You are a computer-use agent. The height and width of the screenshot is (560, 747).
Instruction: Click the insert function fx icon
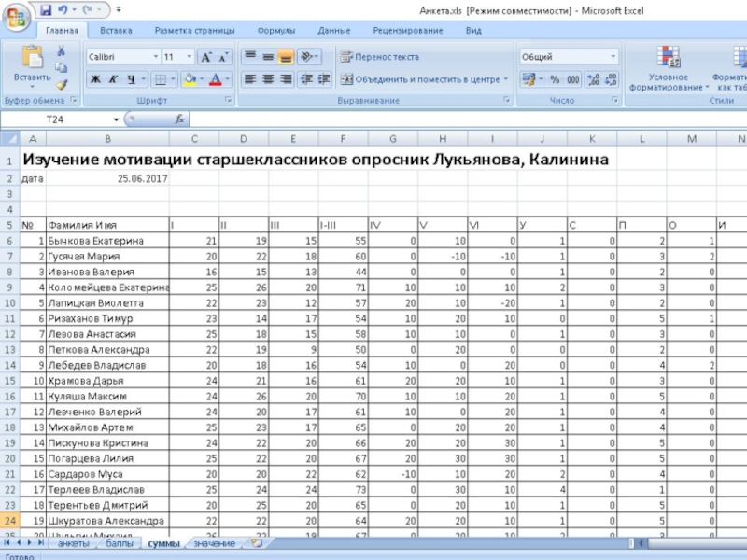(179, 119)
